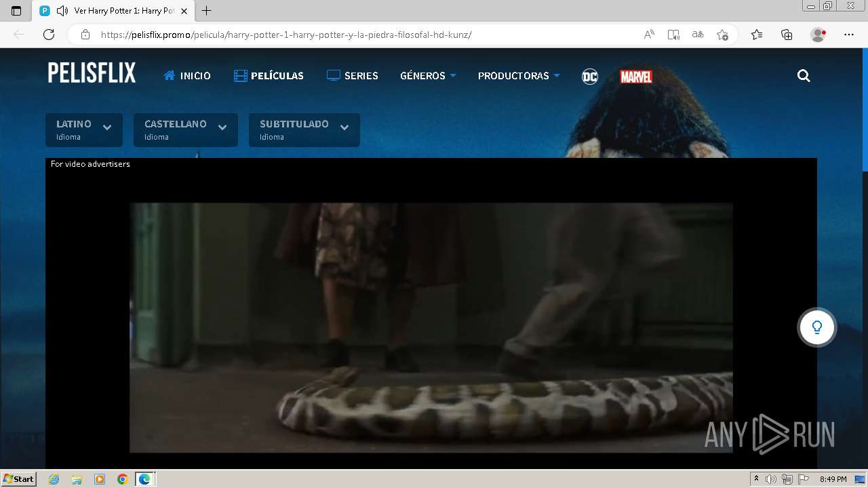
Task: Close the Ver Harry Potter 1 tab
Action: coord(184,11)
